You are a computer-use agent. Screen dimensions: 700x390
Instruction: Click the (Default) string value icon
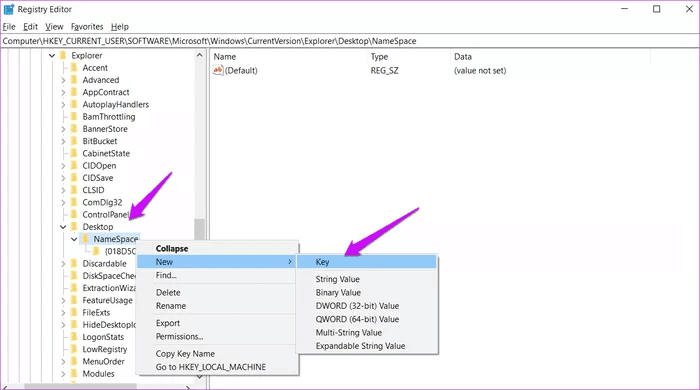218,70
